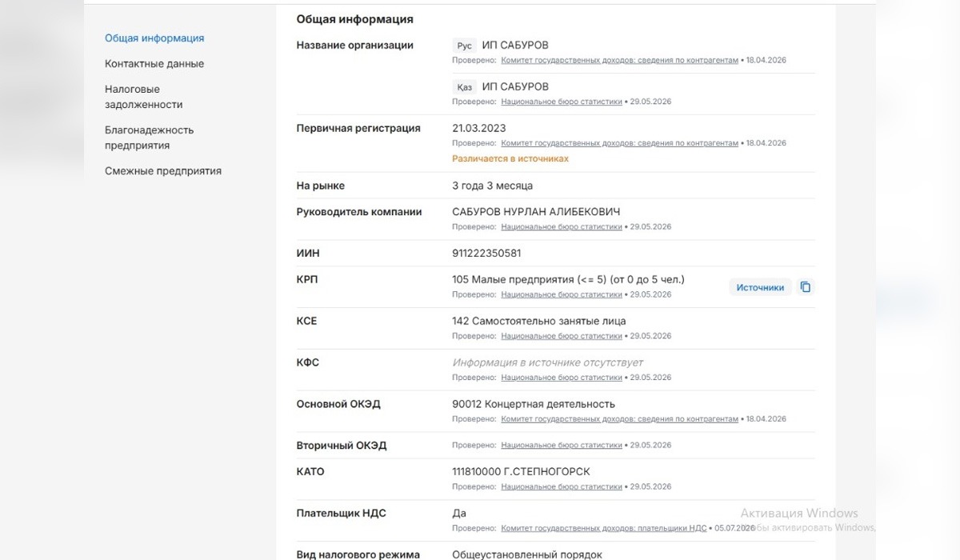Open source link under Основной ОКЭД
Screen dimensions: 960x560
tap(619, 419)
